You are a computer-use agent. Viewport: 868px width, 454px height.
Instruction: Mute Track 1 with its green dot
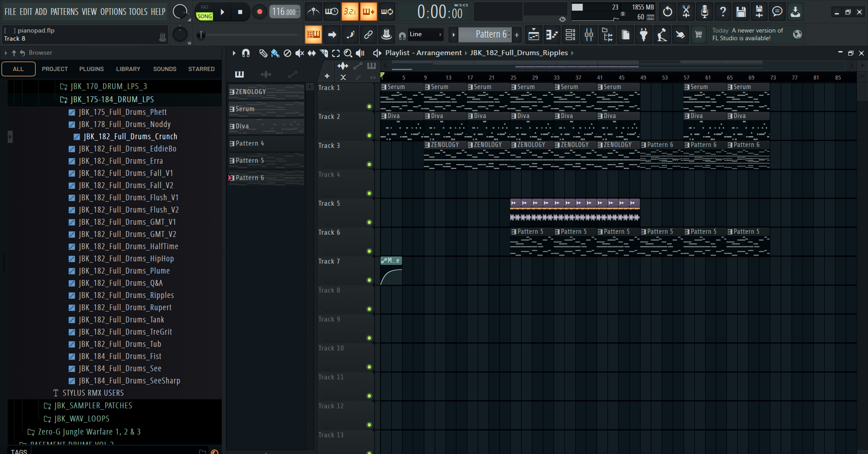pos(369,107)
